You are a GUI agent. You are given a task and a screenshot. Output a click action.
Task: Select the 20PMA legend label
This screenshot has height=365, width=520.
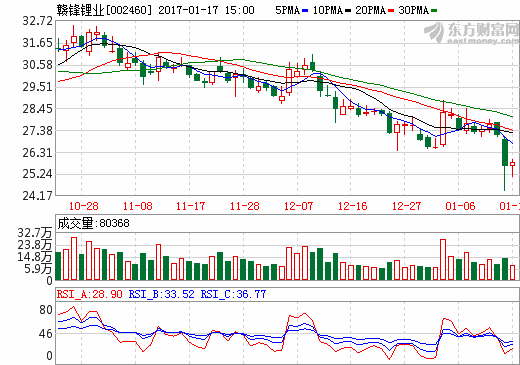point(371,11)
